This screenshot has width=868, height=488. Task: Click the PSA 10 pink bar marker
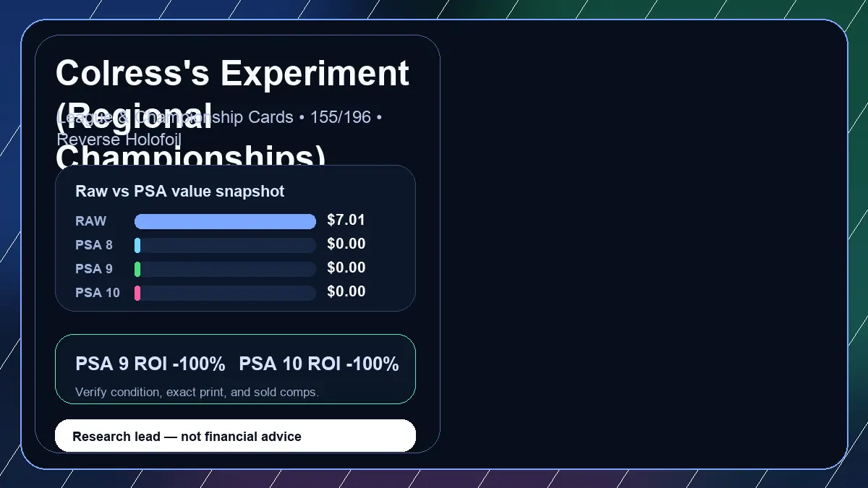point(137,293)
